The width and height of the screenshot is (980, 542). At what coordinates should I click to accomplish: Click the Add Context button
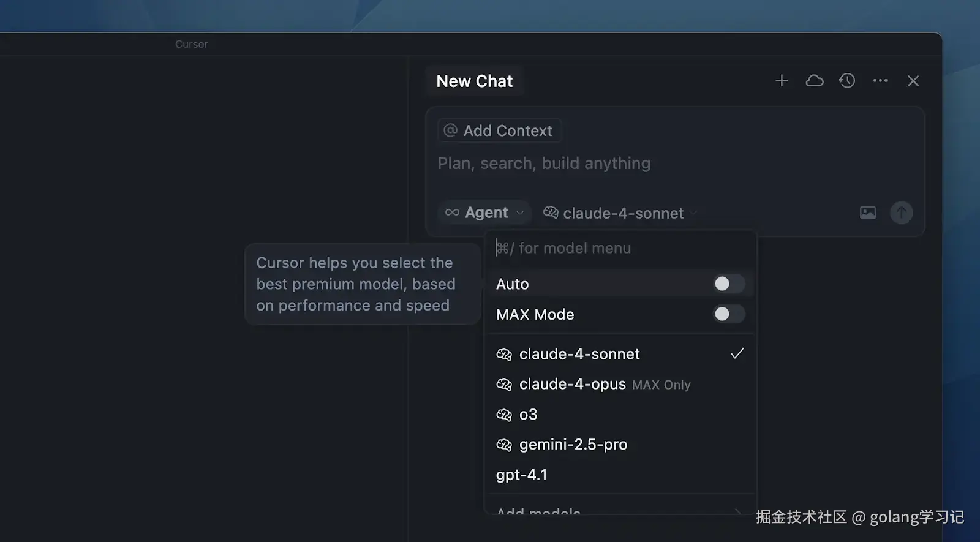coord(500,130)
